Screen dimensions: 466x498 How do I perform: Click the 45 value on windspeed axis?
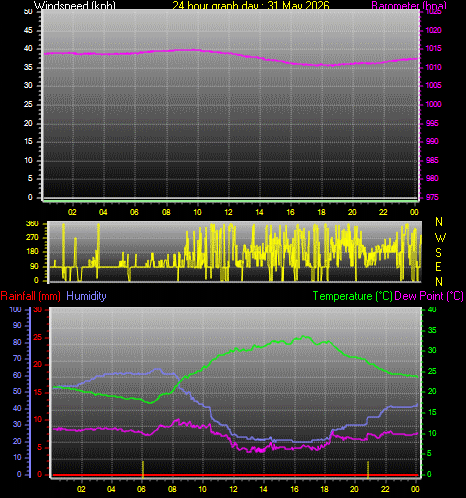pyautogui.click(x=28, y=30)
